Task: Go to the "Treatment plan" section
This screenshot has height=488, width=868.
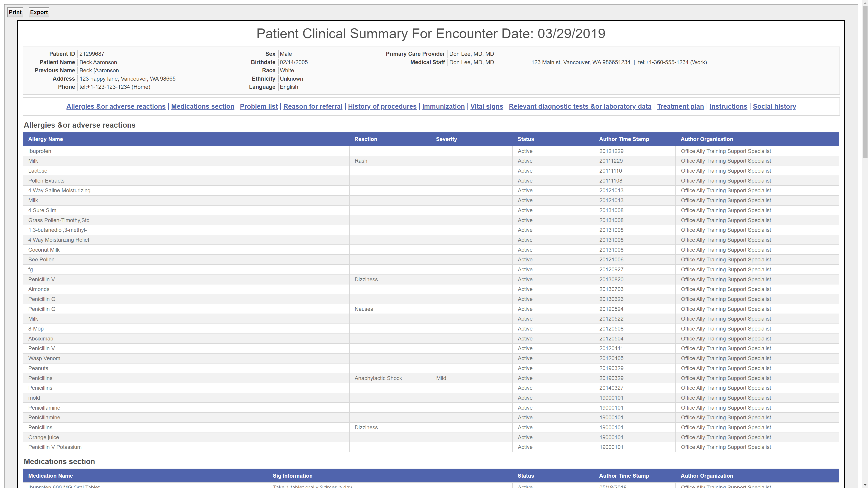Action: click(x=680, y=106)
